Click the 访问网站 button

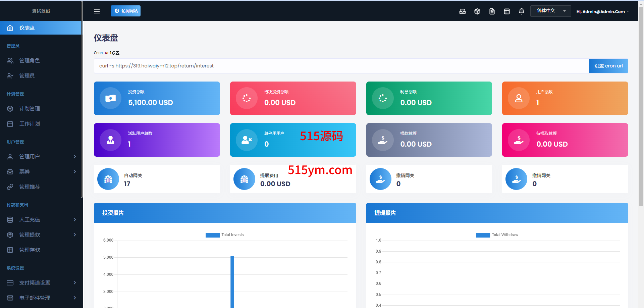126,11
